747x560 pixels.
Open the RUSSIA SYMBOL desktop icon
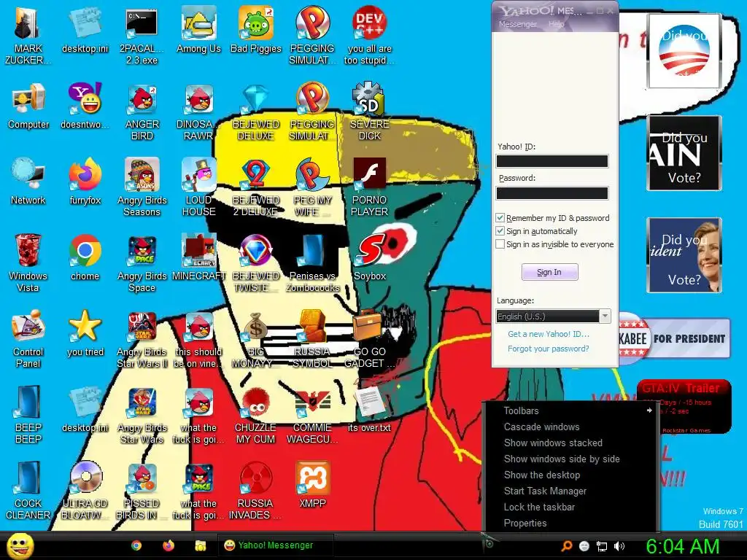pyautogui.click(x=312, y=339)
